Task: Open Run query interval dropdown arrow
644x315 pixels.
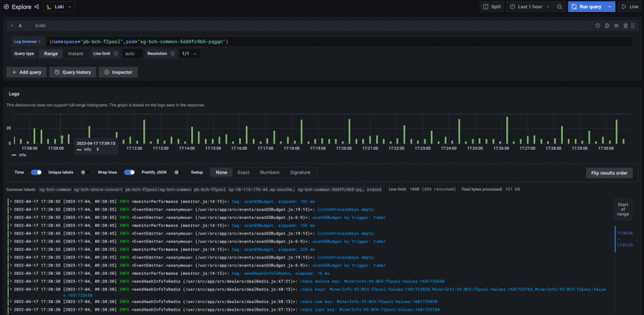Action: [610, 6]
